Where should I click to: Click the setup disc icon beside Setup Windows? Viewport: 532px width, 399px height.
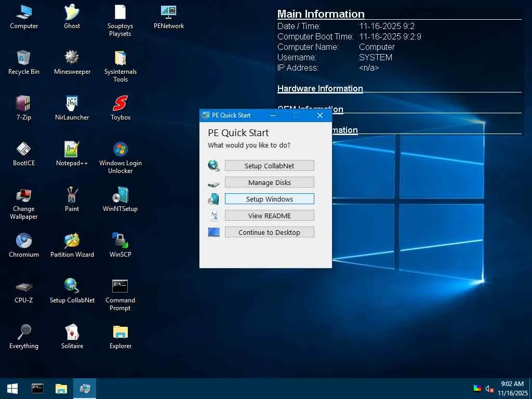[x=214, y=199]
